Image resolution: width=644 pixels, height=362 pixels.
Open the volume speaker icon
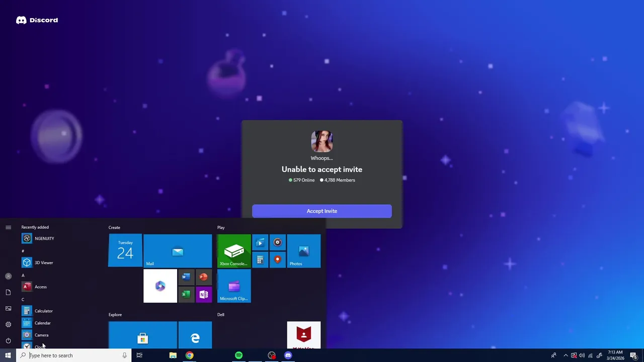[x=582, y=355]
